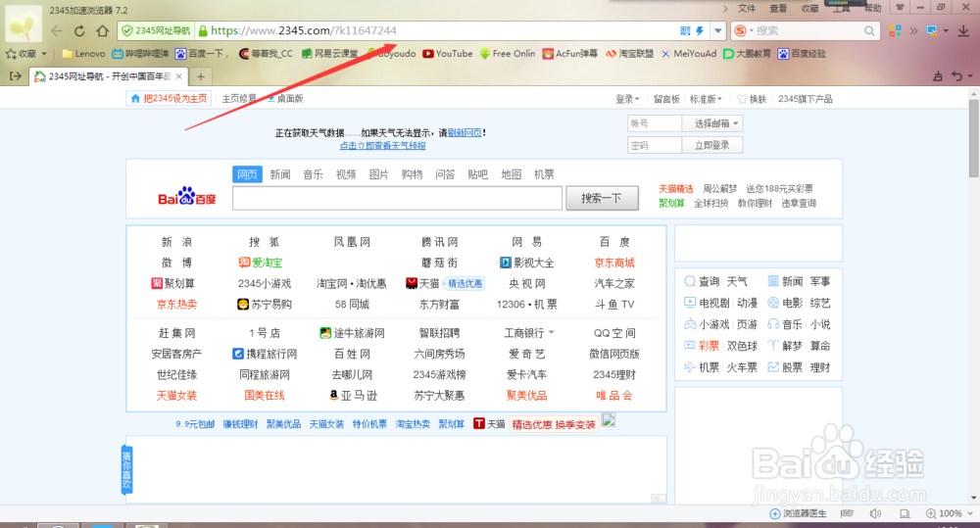Viewport: 980px width, 528px height.
Task: Click the 彩票 category link
Action: (x=702, y=346)
